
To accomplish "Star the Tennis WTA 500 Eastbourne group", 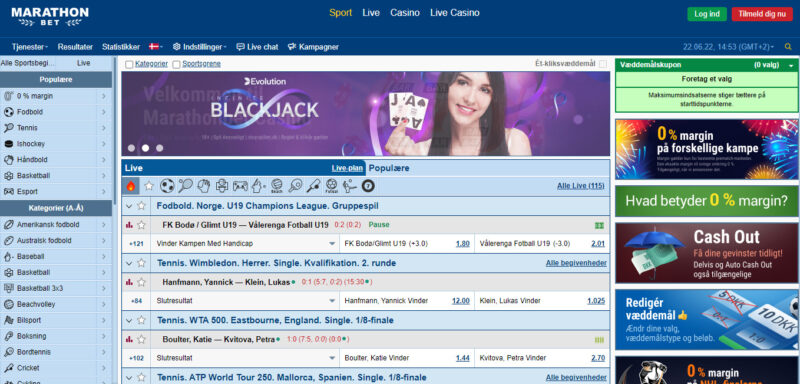I will (x=141, y=320).
